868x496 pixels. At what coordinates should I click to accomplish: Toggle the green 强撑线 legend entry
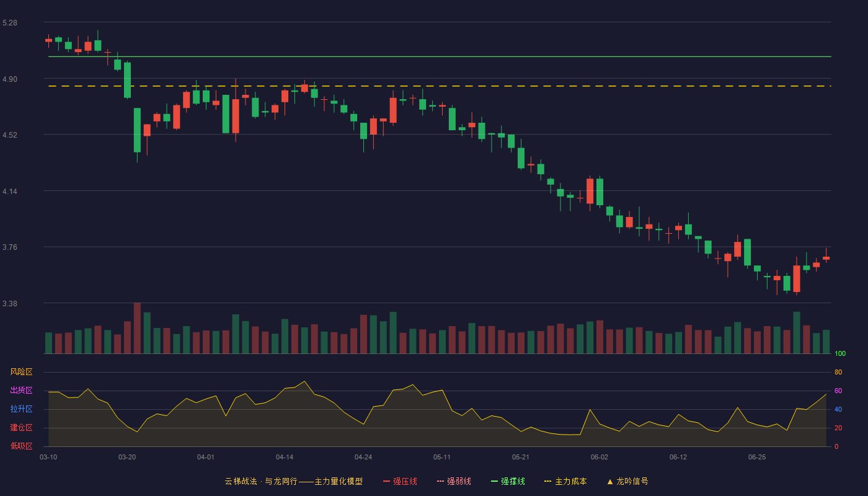coord(508,481)
